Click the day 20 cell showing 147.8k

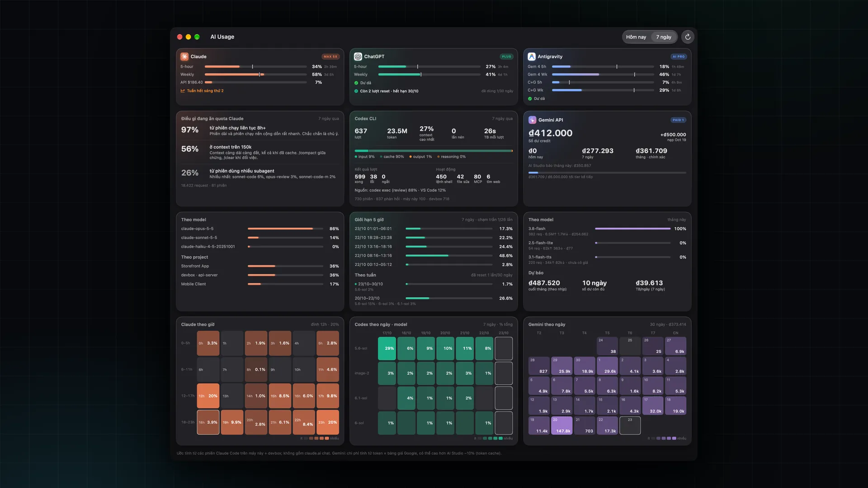point(562,426)
